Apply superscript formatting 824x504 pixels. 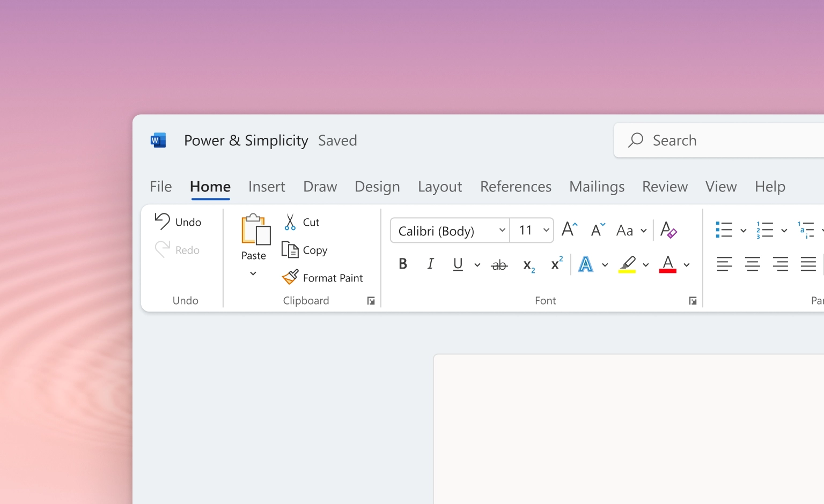pos(557,264)
